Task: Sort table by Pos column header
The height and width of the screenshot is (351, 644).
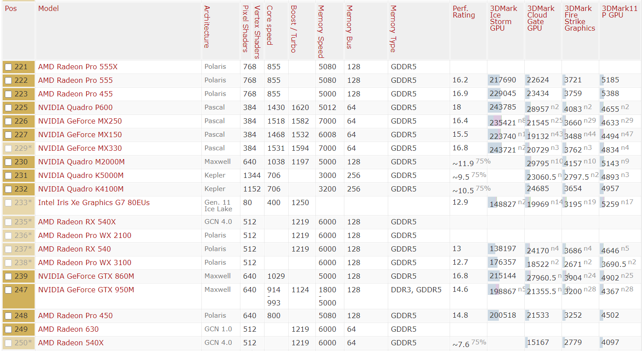Action: (11, 8)
